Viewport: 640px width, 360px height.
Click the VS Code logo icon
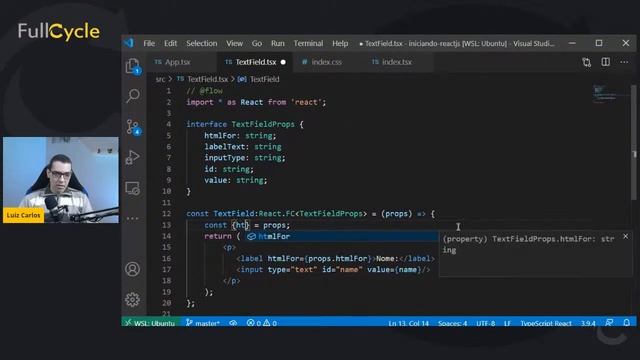129,43
